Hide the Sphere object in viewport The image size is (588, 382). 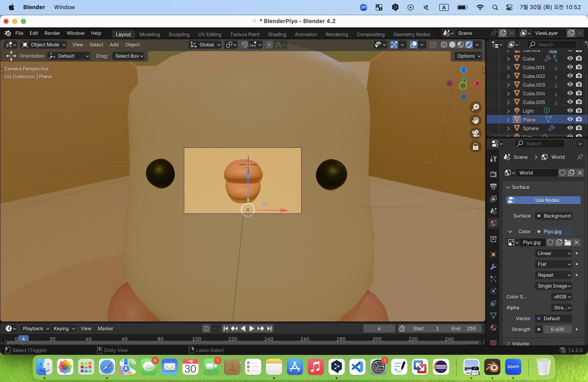pyautogui.click(x=570, y=128)
